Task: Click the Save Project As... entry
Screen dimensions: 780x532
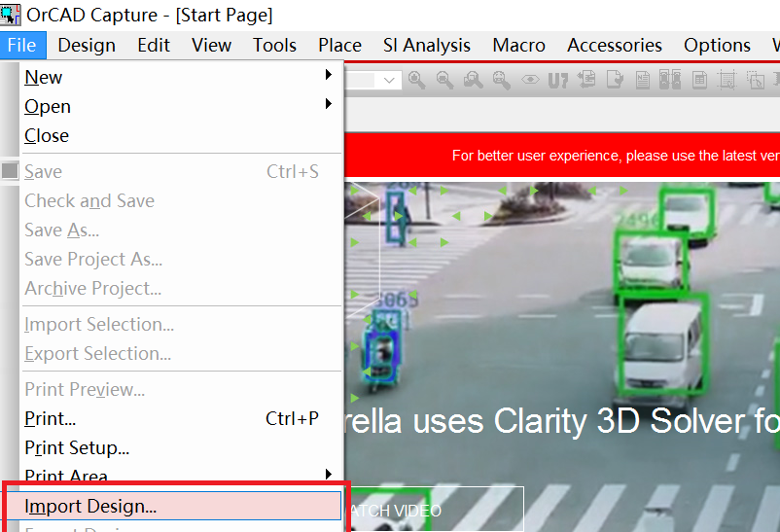Action: pos(182,259)
